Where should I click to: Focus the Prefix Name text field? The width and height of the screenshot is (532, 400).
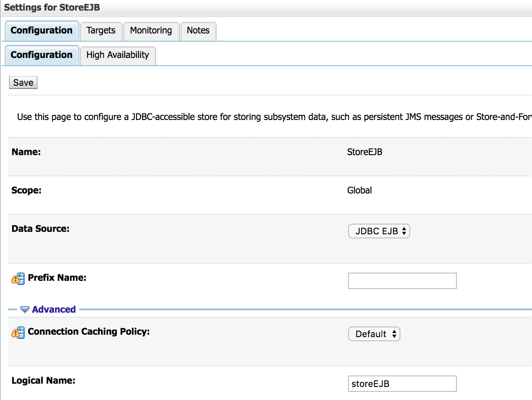402,281
